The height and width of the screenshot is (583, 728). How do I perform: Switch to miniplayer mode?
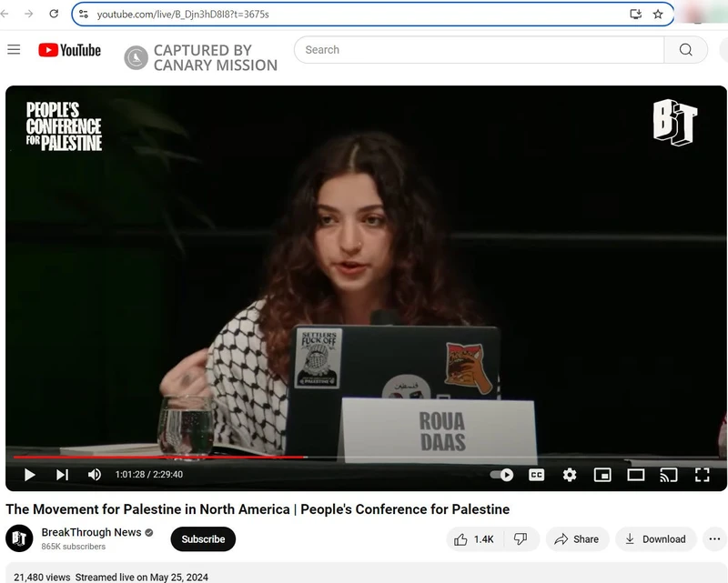602,475
